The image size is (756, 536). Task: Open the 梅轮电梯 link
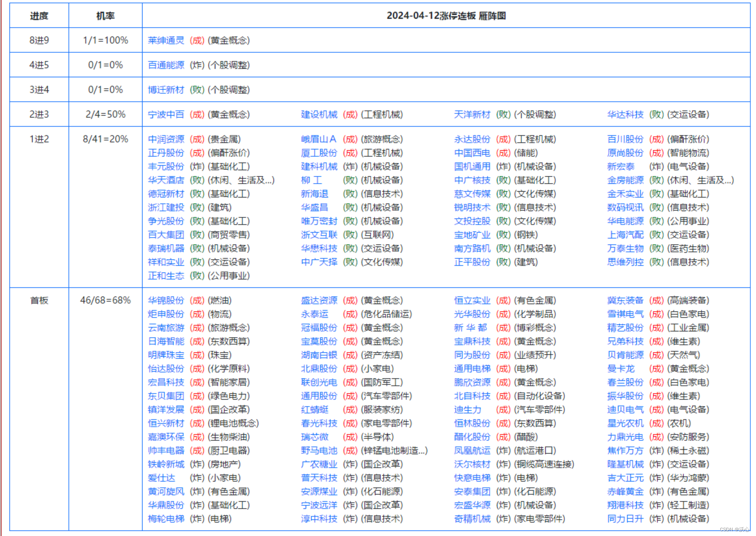[166, 519]
